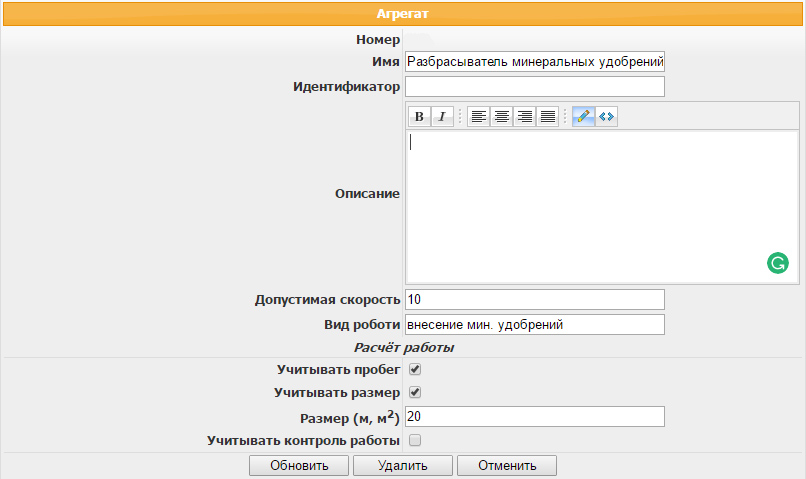The height and width of the screenshot is (479, 806).
Task: Click the Учитывать контроль работы label
Action: click(x=303, y=440)
